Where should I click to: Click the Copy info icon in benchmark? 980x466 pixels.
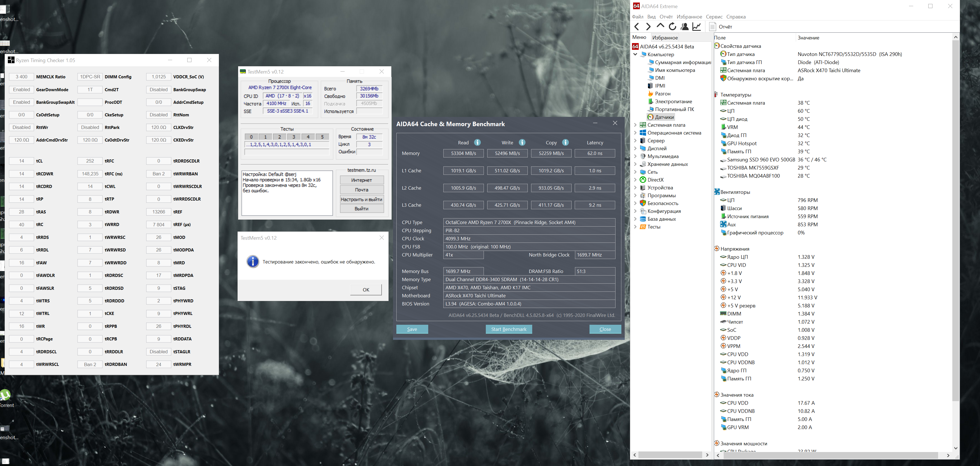565,142
